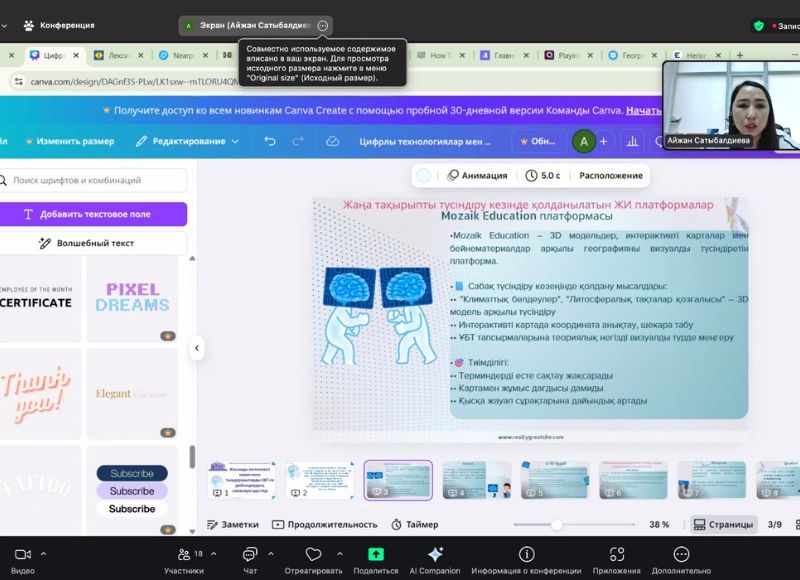Open AI Companion in Zoom toolbar

[x=435, y=560]
